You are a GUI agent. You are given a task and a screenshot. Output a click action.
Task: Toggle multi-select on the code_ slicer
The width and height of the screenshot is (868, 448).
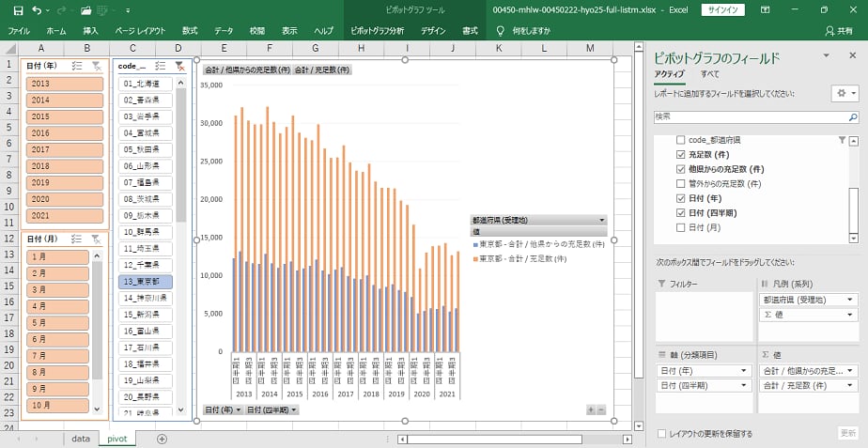159,66
